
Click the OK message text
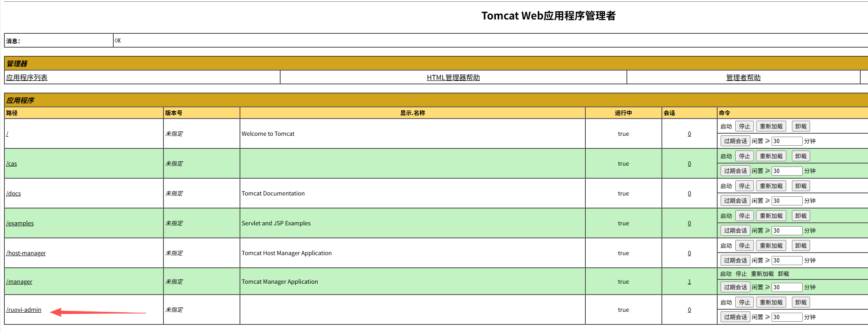tap(118, 41)
